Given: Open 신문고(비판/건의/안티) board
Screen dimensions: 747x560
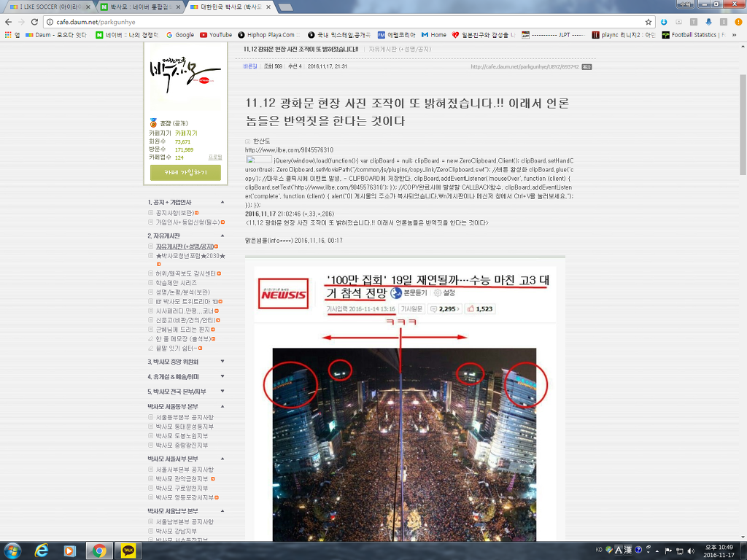Looking at the screenshot, I should tap(186, 320).
